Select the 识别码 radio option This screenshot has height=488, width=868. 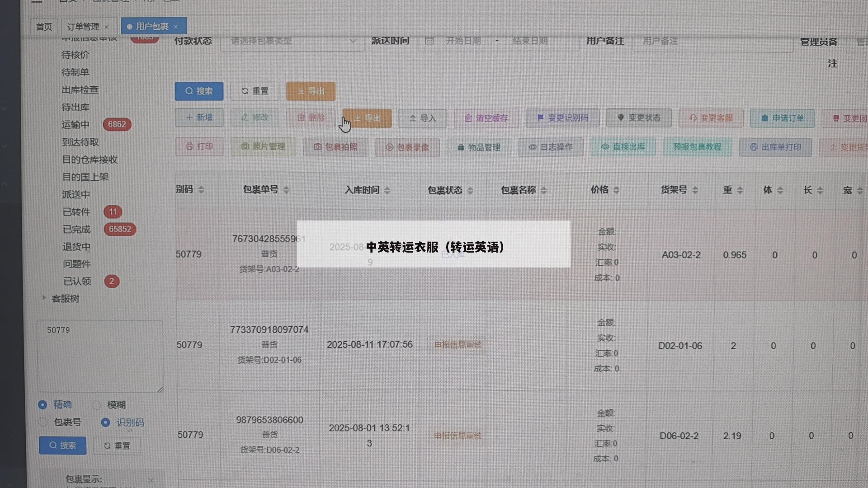(105, 422)
